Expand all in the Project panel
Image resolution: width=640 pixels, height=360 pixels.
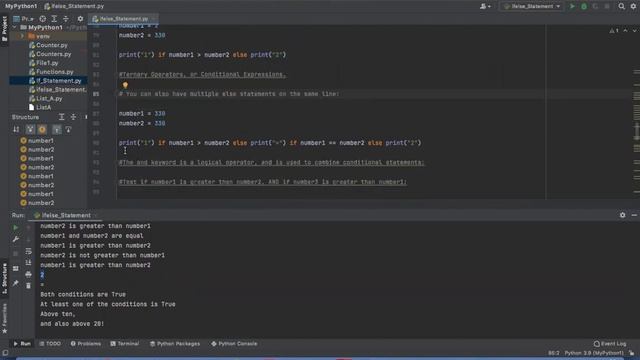click(54, 19)
